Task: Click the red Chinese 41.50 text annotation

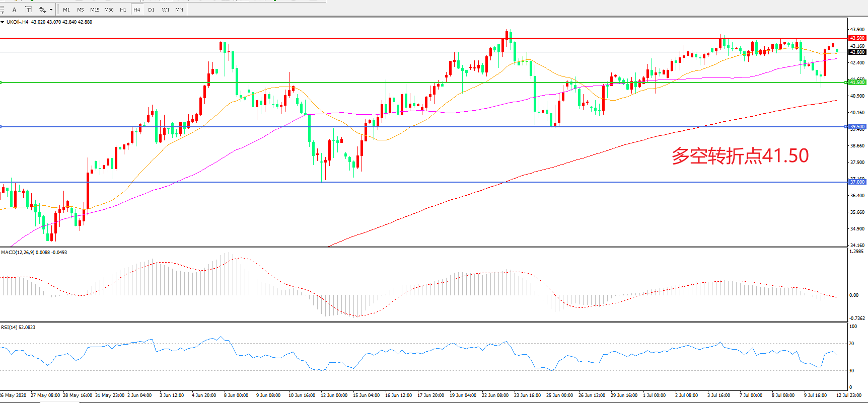Action: point(740,156)
